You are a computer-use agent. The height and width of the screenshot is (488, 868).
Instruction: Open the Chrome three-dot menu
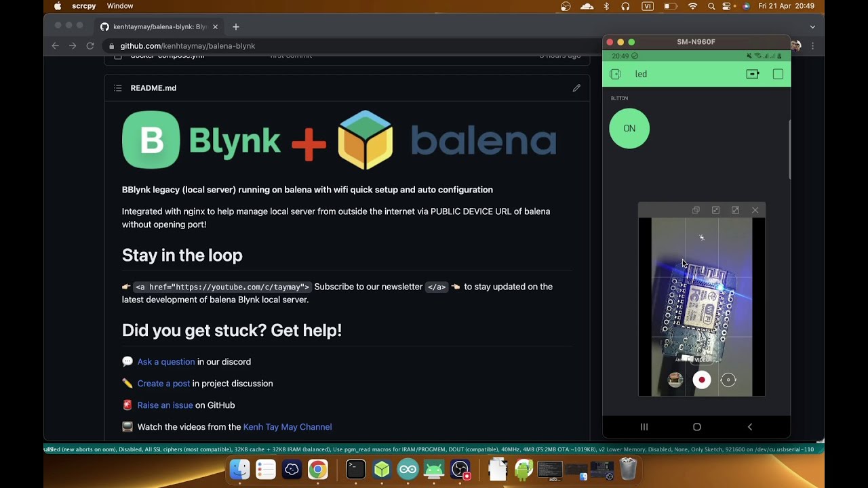click(812, 46)
